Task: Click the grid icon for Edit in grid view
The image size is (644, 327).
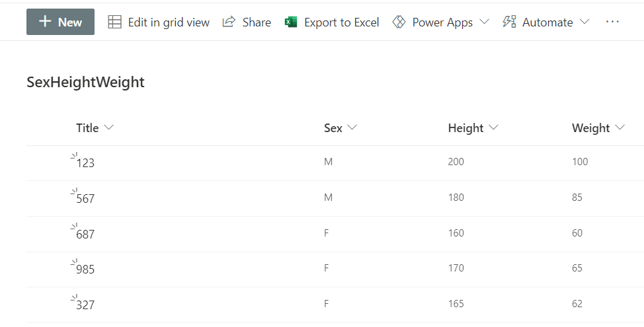Action: tap(115, 22)
